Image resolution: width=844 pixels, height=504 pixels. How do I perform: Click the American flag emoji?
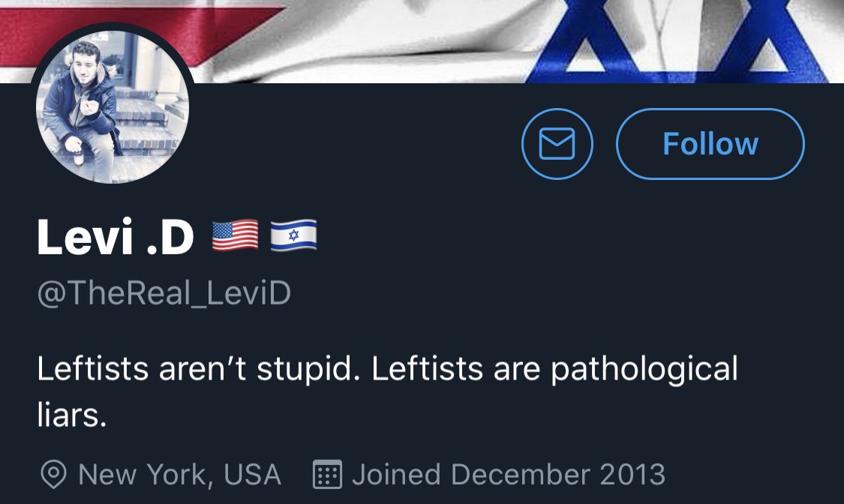pos(236,235)
